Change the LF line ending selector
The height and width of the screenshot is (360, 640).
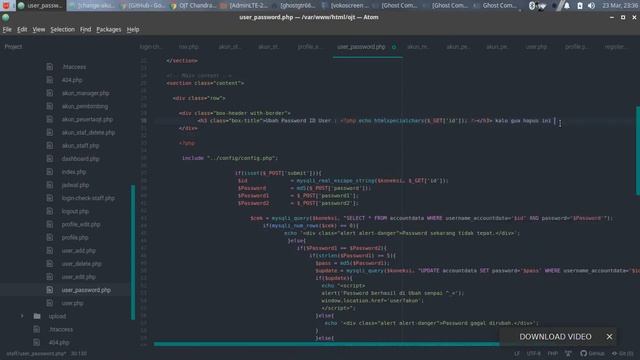[x=517, y=353]
